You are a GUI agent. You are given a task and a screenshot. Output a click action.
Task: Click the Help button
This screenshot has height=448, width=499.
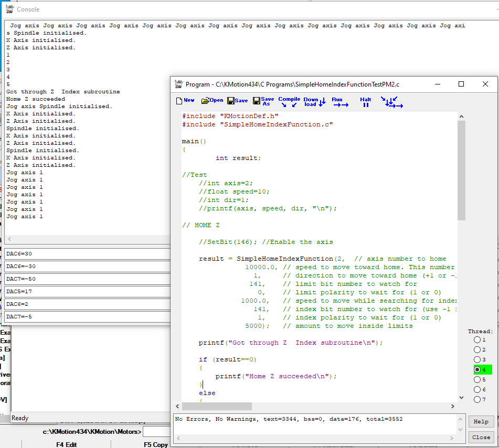(481, 421)
